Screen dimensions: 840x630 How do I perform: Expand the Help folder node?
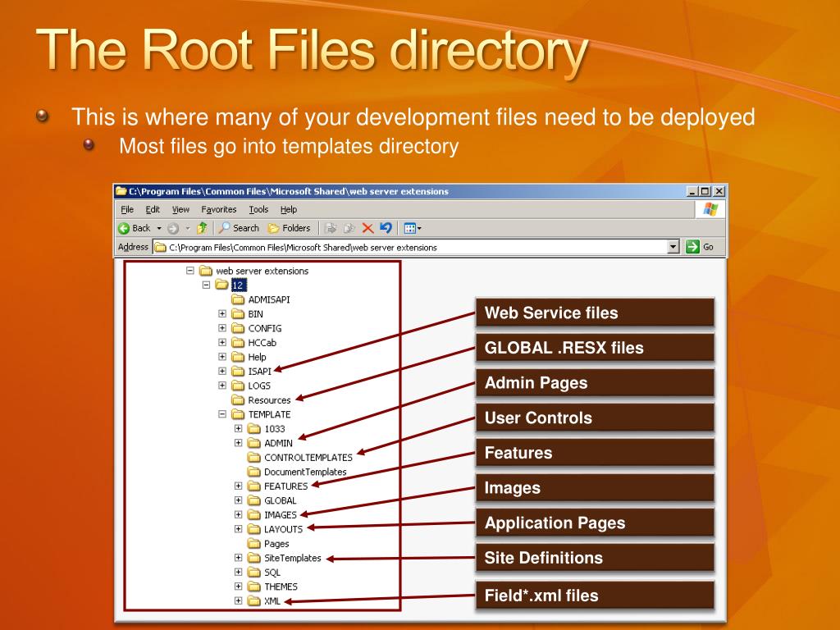coord(222,357)
